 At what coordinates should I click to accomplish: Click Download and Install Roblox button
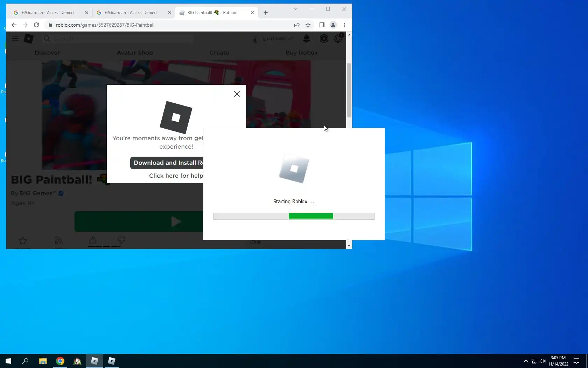click(167, 163)
